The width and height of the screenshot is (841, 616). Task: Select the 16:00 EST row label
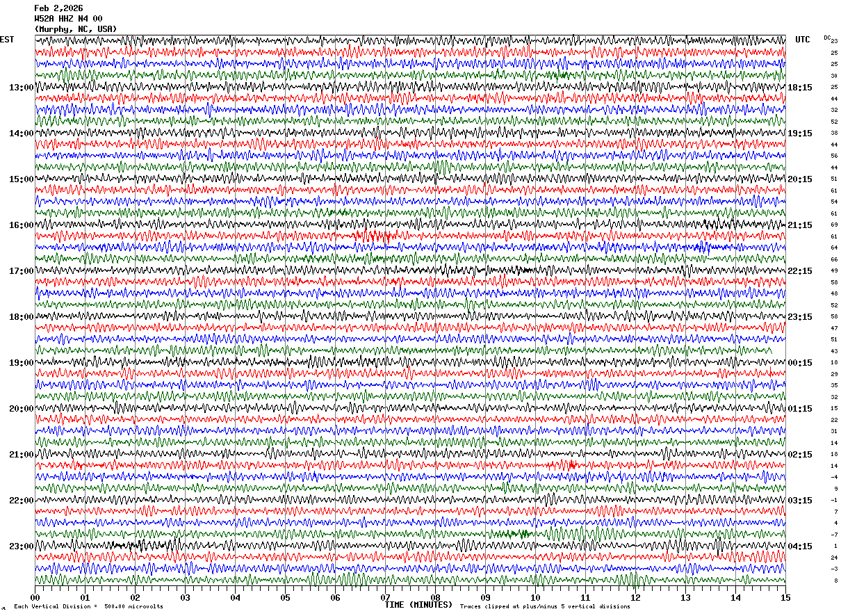(21, 225)
